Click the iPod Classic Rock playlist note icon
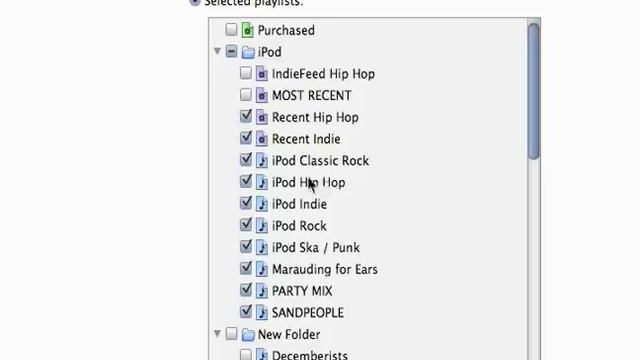The height and width of the screenshot is (360, 640). (262, 161)
